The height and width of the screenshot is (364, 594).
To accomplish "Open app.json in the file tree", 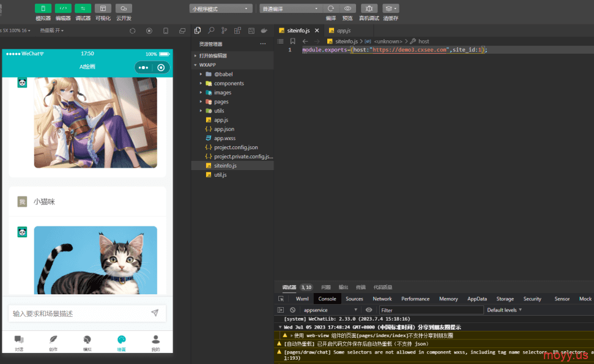I will (x=232, y=129).
